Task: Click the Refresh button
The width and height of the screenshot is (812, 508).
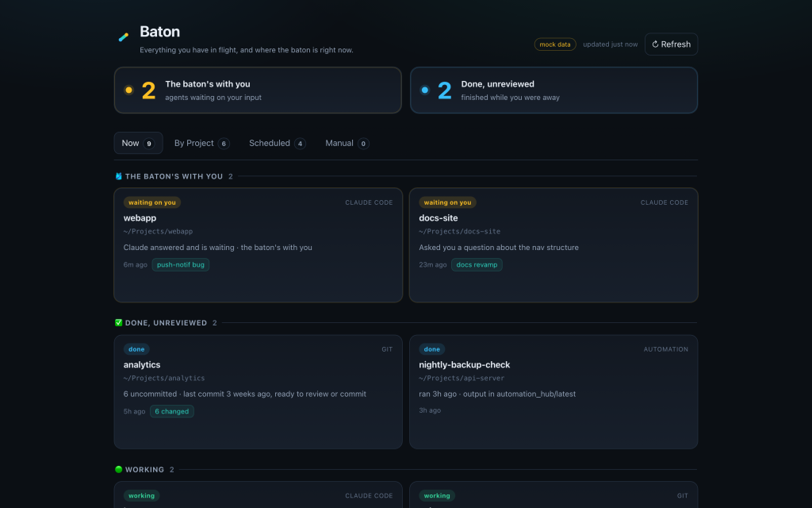Action: pyautogui.click(x=671, y=44)
